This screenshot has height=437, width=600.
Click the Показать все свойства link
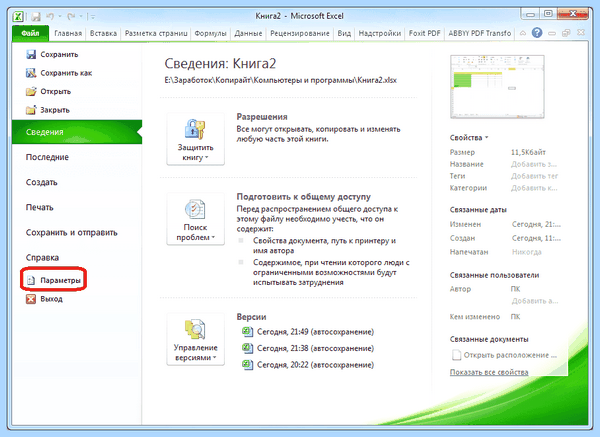[489, 372]
